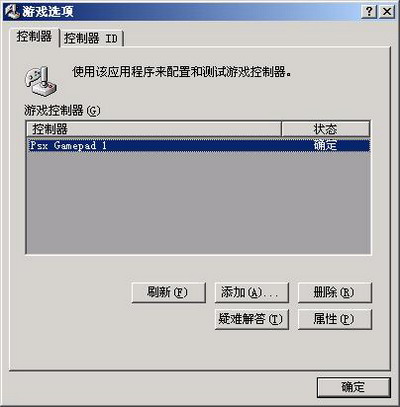Click the question mark help button

369,12
